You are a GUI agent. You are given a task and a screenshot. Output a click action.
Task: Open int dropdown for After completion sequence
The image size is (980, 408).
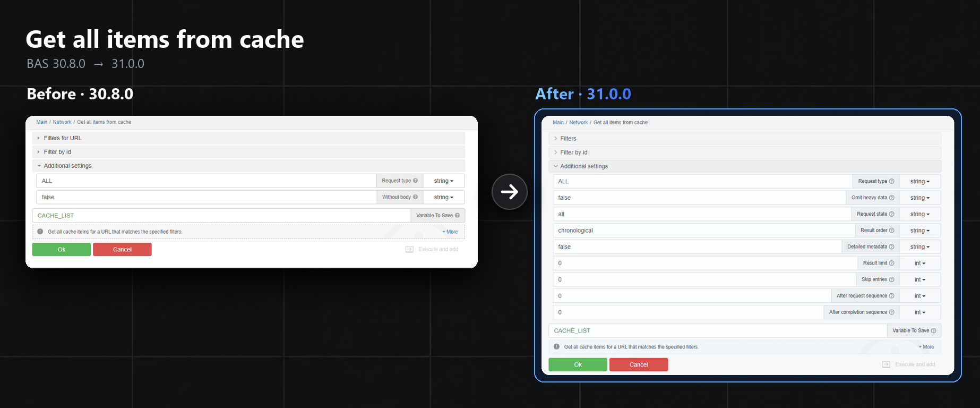tap(920, 312)
